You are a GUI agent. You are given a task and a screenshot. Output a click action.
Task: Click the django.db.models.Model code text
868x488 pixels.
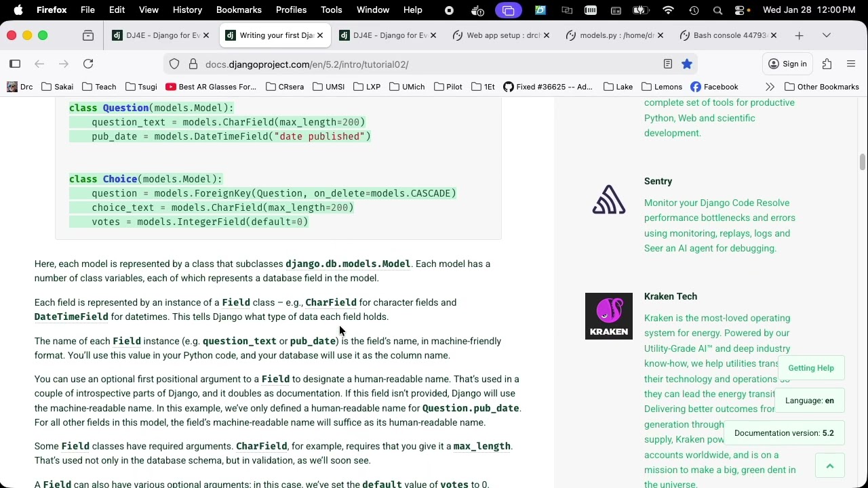(348, 264)
